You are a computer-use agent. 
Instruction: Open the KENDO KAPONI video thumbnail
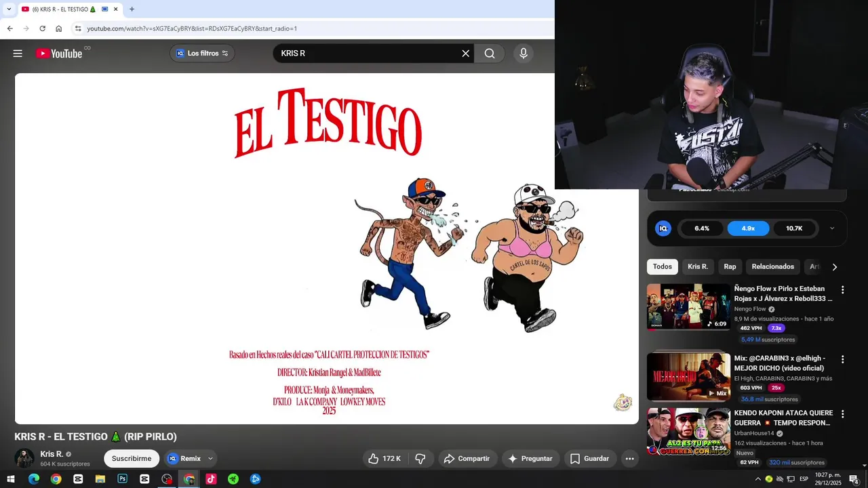click(x=688, y=431)
